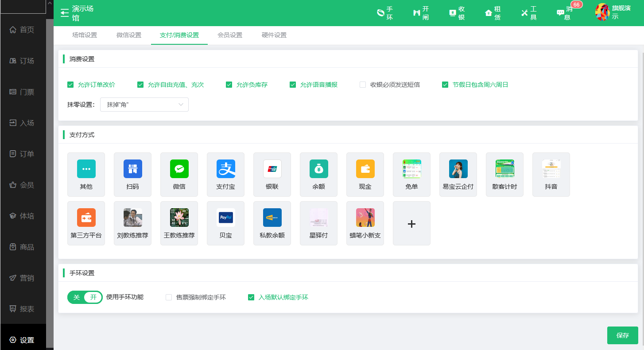Add a new payment method with plus tile
Screen dimensions: 644x350
(411, 224)
